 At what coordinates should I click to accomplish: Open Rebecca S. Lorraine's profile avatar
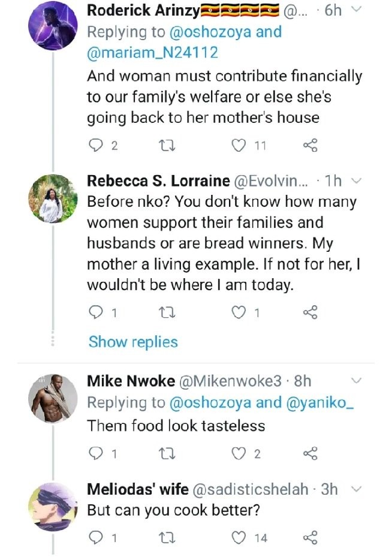53,198
